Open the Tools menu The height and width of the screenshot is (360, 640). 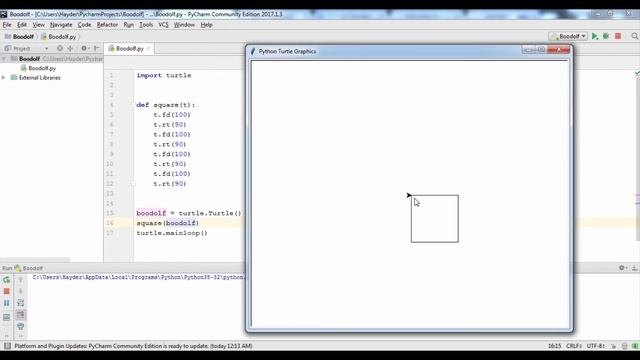tap(146, 25)
